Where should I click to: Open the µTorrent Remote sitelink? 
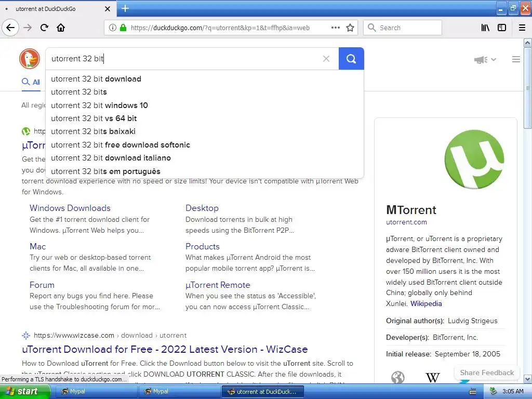218,285
